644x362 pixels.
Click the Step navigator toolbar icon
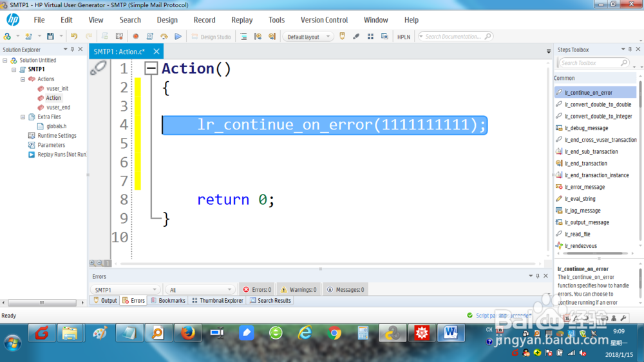(243, 36)
